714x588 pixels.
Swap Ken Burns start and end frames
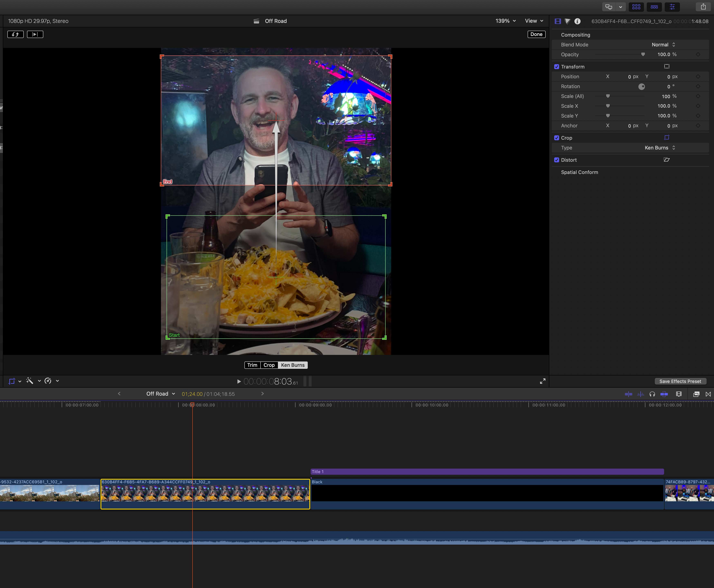coord(15,34)
